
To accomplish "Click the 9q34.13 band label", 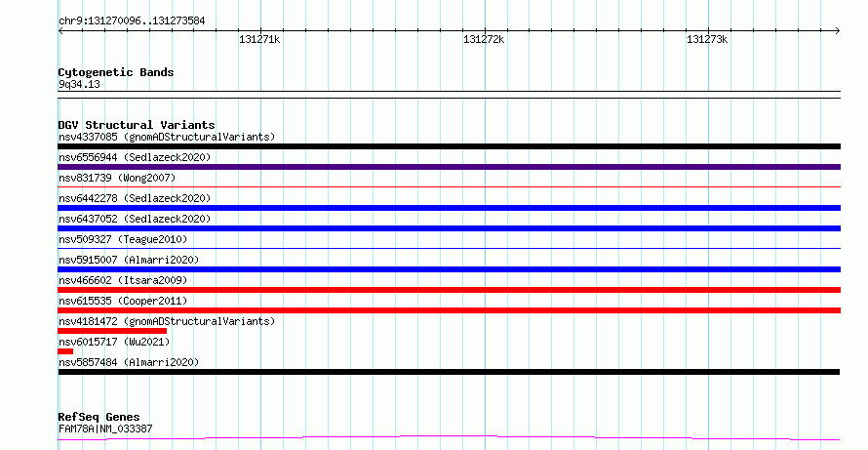I will pyautogui.click(x=79, y=85).
